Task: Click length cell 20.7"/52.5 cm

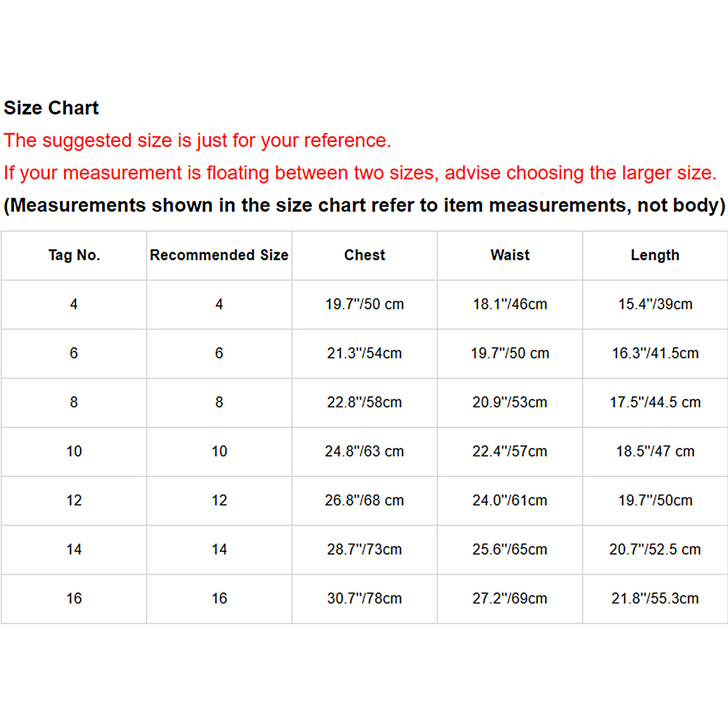Action: (x=655, y=550)
